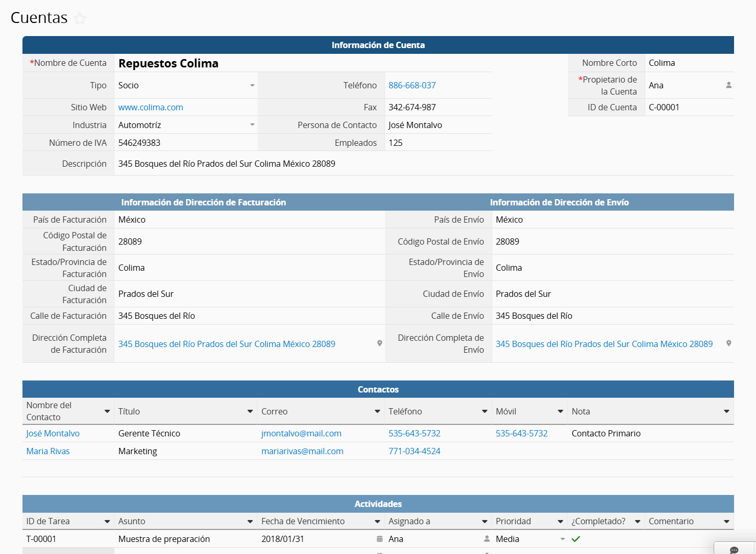The height and width of the screenshot is (554, 756).
Task: Open the Prioridad dropdown with value Media
Action: click(562, 539)
